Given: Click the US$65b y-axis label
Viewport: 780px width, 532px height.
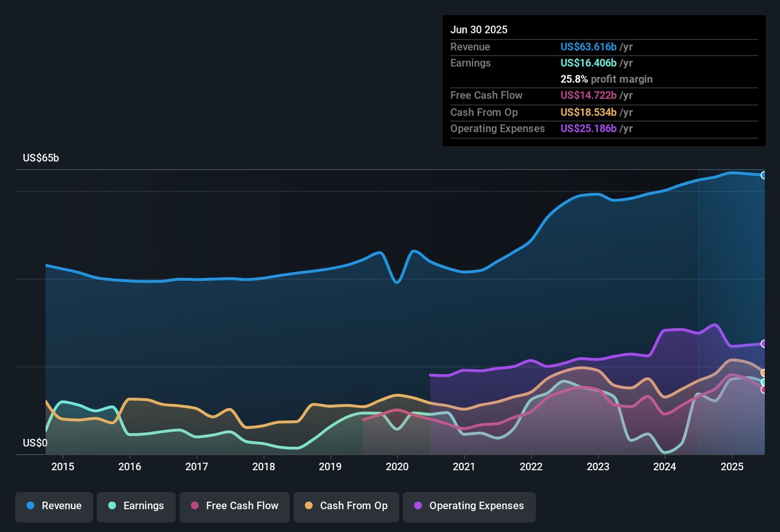Looking at the screenshot, I should coord(41,158).
